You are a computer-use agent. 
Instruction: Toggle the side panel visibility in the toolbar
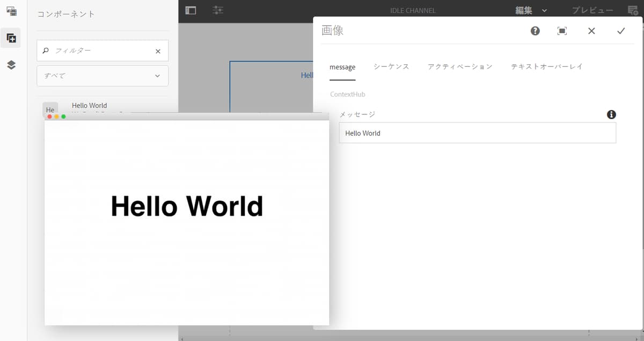pyautogui.click(x=190, y=10)
